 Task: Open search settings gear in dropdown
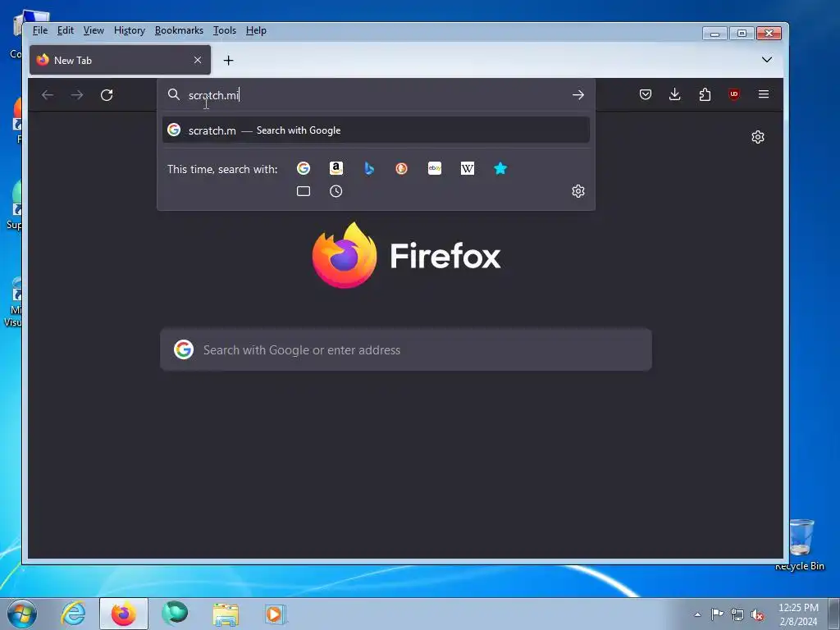(578, 191)
